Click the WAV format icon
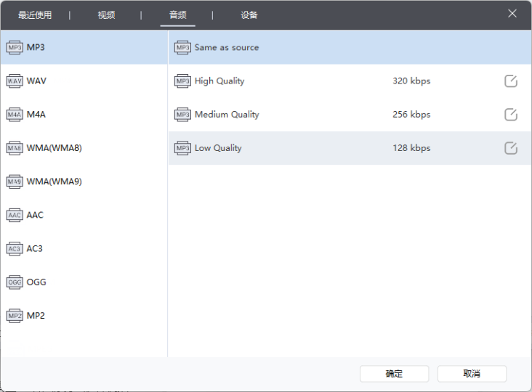 (x=15, y=81)
